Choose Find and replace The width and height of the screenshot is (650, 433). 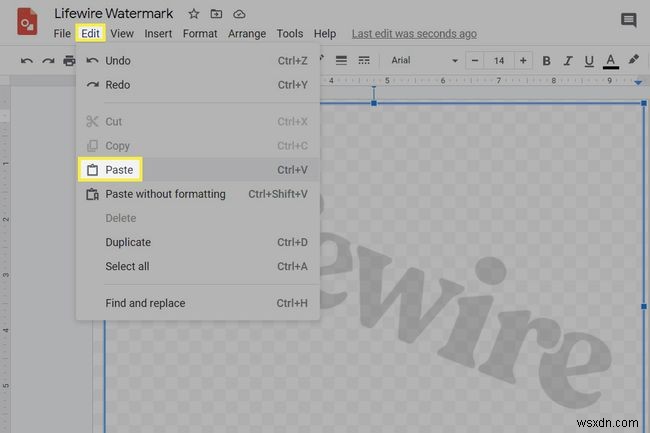point(198,303)
